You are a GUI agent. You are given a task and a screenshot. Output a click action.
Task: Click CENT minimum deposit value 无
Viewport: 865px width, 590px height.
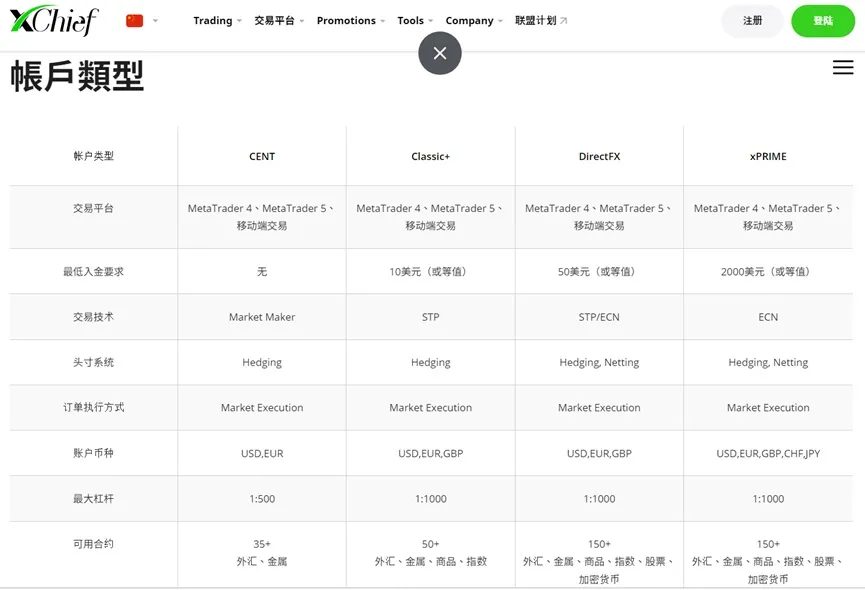[x=262, y=271]
